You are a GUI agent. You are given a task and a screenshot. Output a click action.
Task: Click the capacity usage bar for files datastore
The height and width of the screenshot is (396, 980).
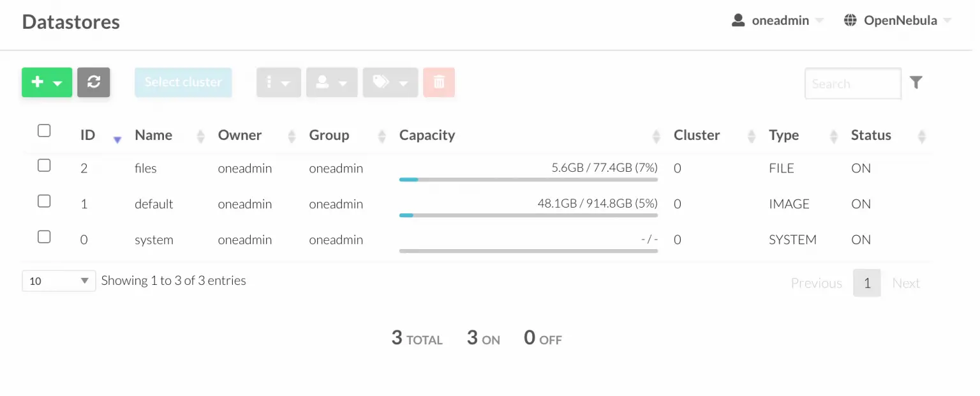click(x=528, y=179)
